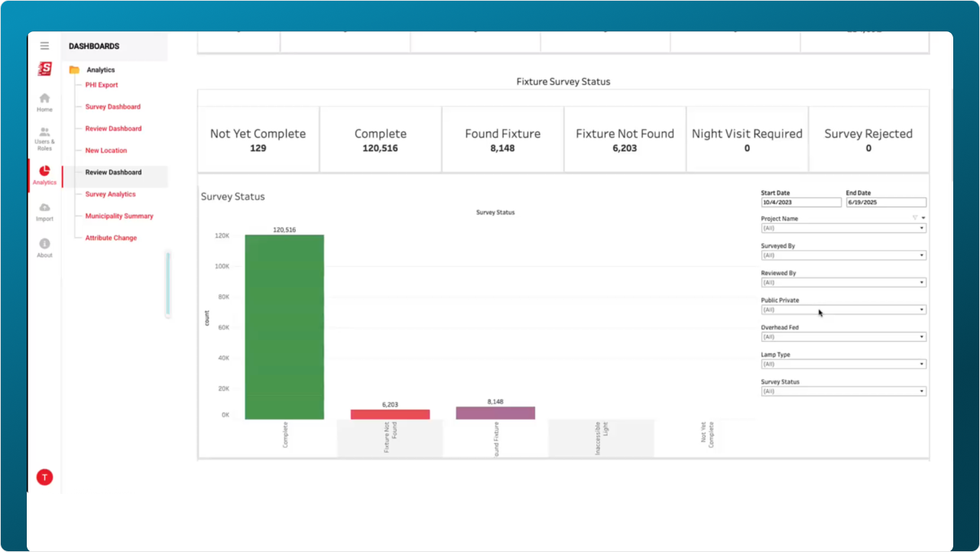The width and height of the screenshot is (980, 552).
Task: Expand the Project Name dropdown
Action: tap(843, 228)
